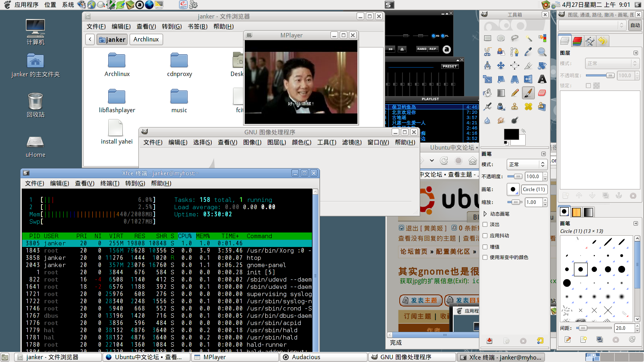Select the Eraser tool
Screen dimensions: 644x362
(x=542, y=93)
